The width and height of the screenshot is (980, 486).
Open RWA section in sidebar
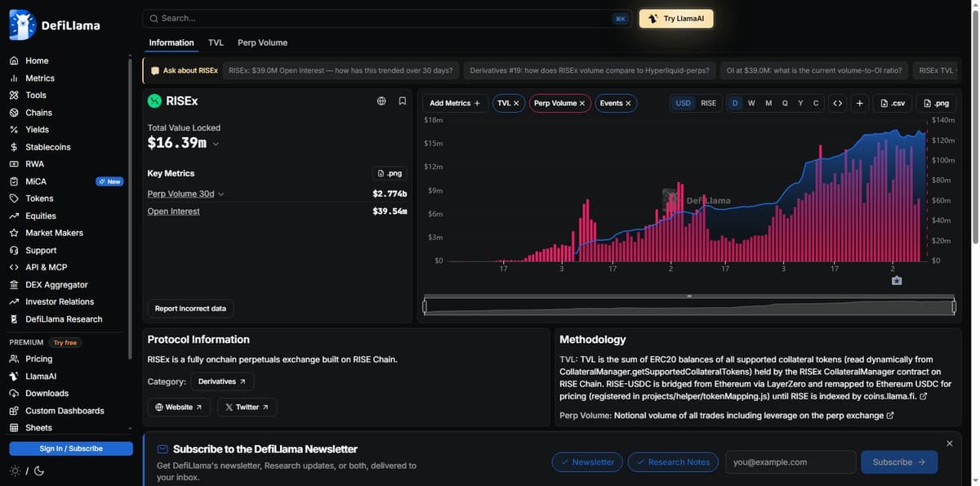(34, 164)
